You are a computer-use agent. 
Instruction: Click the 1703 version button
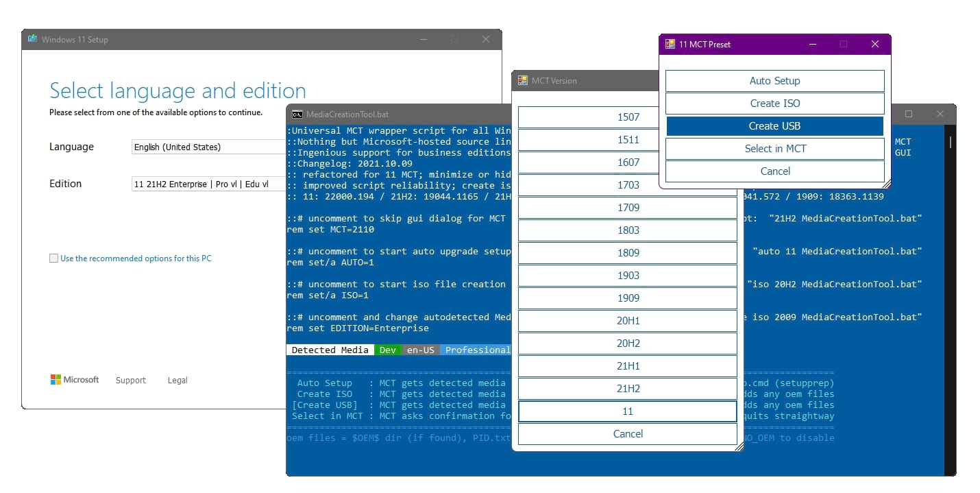pos(628,185)
